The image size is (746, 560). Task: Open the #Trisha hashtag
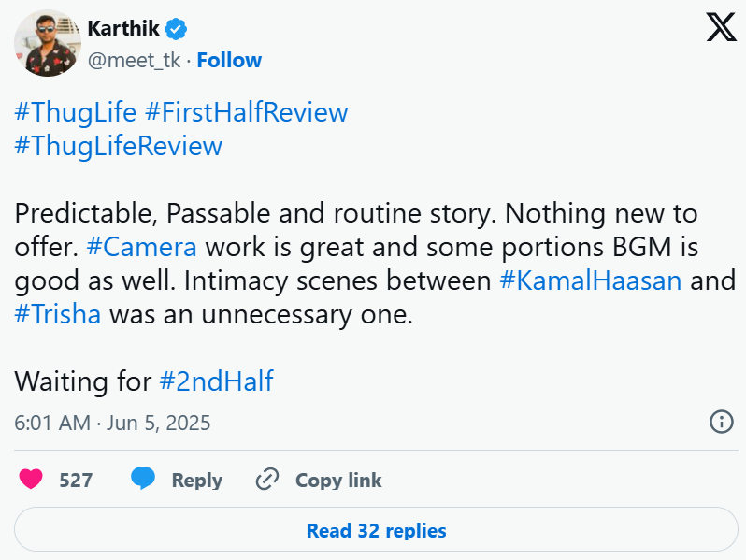coord(58,314)
